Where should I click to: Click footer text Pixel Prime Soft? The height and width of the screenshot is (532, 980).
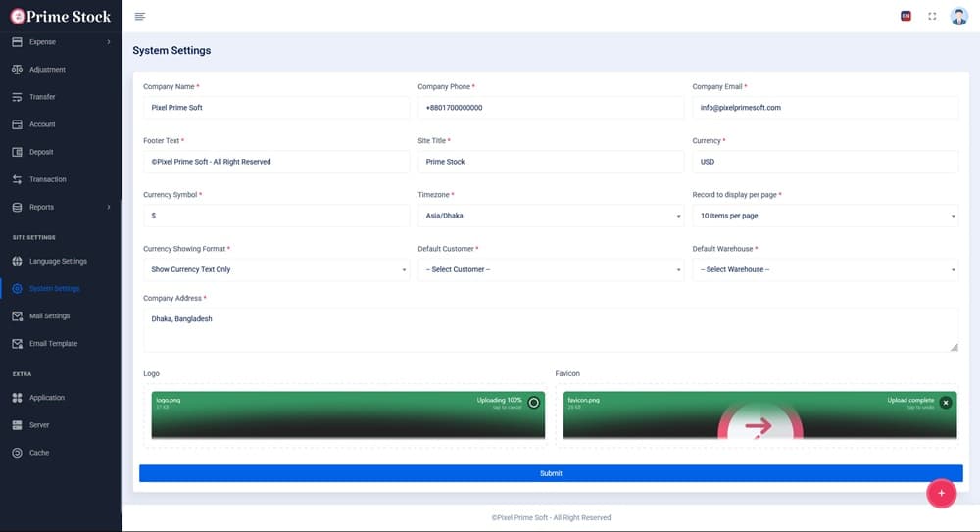click(551, 517)
